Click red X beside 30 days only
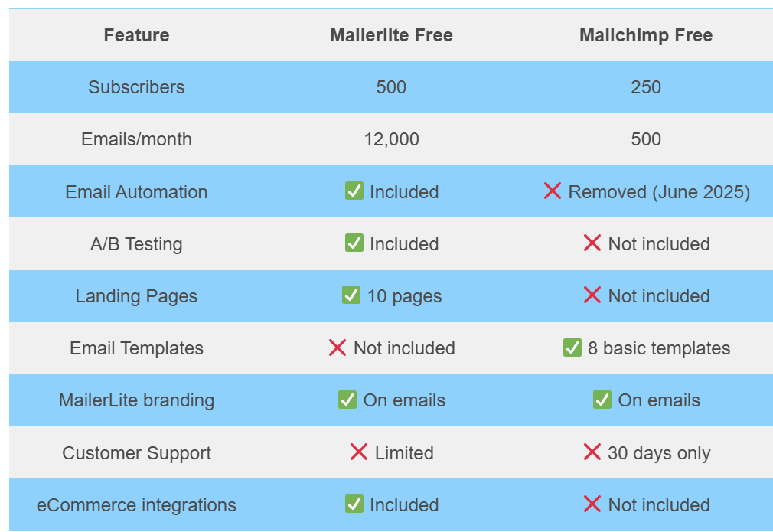Image resolution: width=773 pixels, height=532 pixels. [592, 452]
